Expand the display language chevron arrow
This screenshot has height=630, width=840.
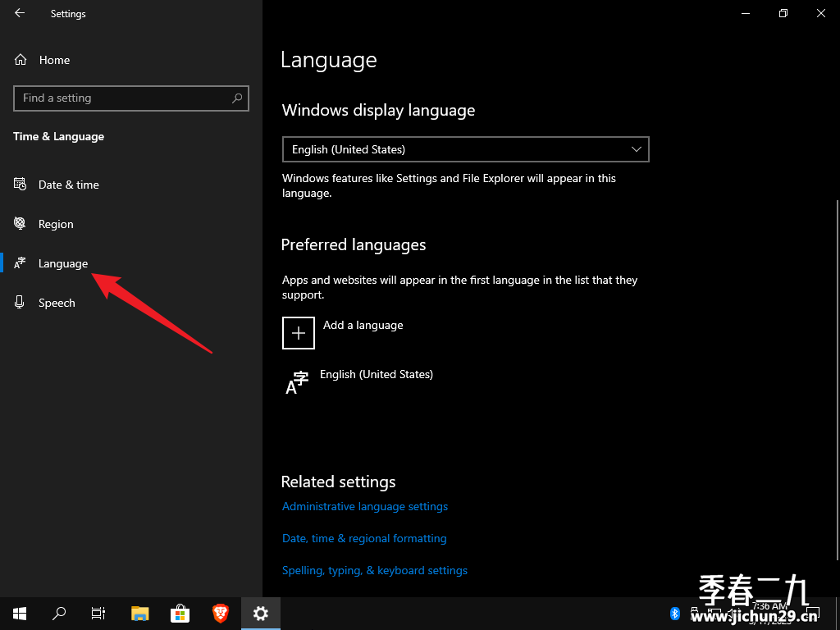(636, 149)
